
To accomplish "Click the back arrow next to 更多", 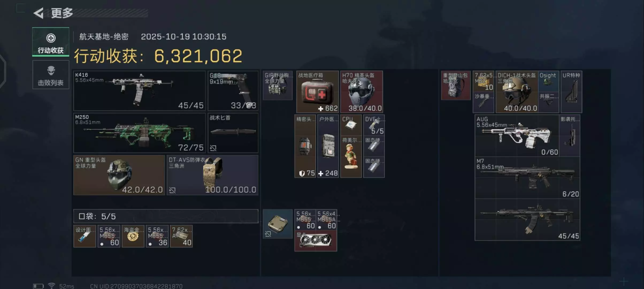I will pos(39,13).
